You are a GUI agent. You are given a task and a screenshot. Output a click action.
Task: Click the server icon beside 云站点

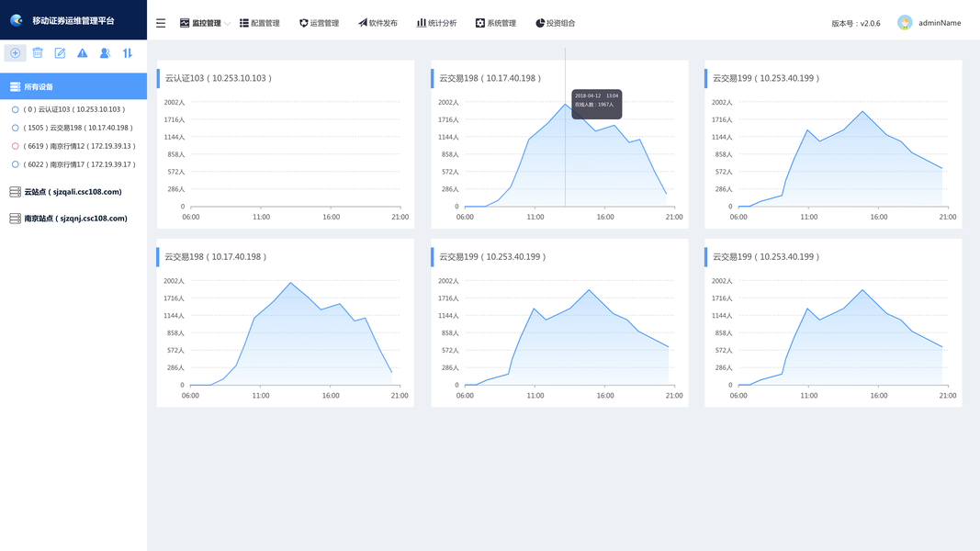pos(15,192)
